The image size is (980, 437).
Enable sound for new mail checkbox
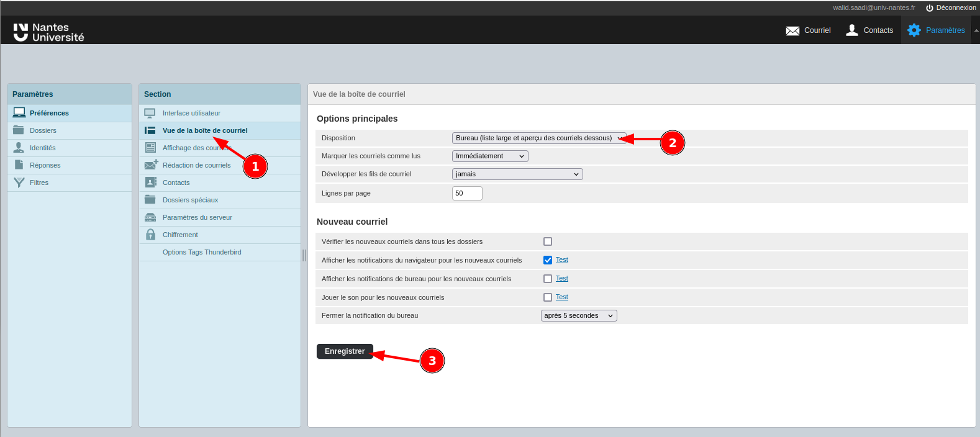click(548, 297)
